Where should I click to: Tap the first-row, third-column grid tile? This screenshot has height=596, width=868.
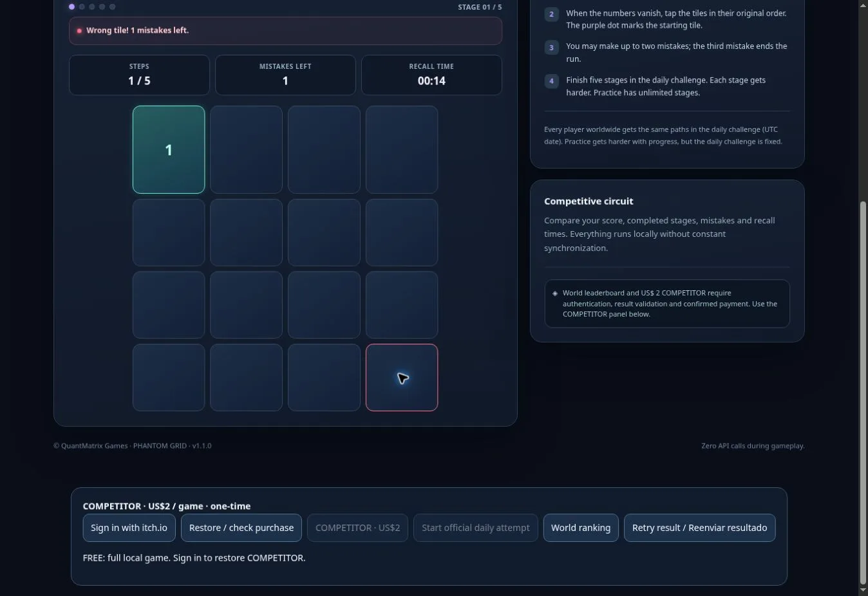click(324, 149)
